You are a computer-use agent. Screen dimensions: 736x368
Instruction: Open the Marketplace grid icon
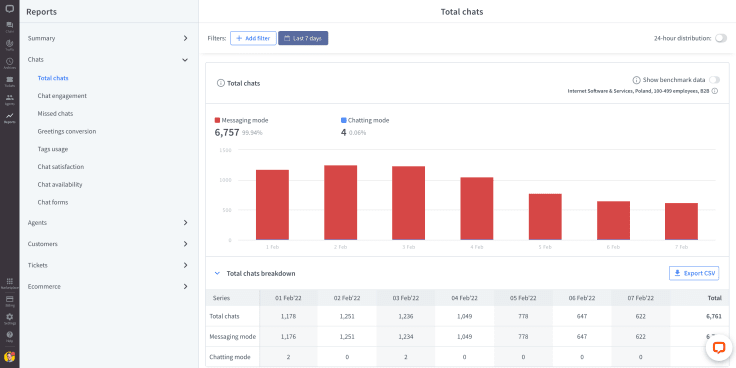point(9,283)
